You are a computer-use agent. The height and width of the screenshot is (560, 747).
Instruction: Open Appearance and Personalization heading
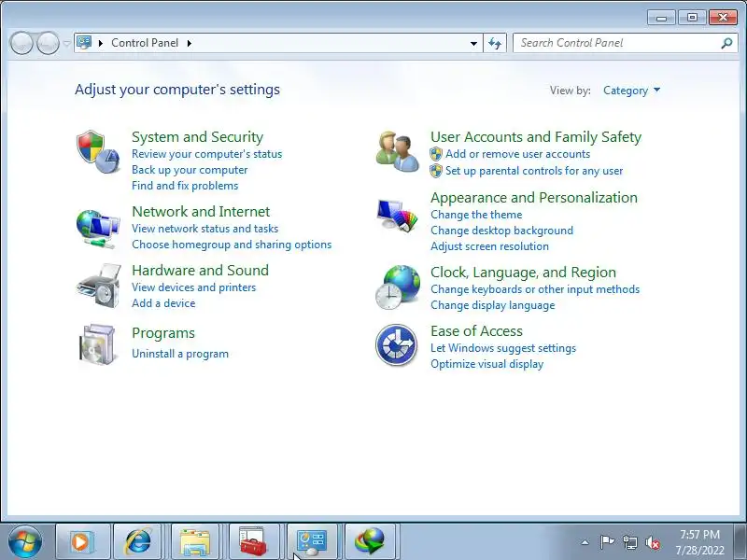(x=533, y=198)
